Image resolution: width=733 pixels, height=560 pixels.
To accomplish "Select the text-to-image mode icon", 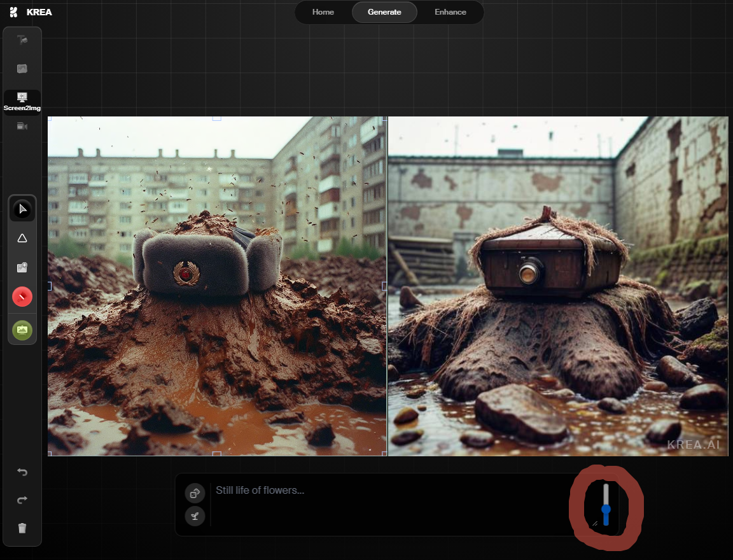I will [22, 40].
